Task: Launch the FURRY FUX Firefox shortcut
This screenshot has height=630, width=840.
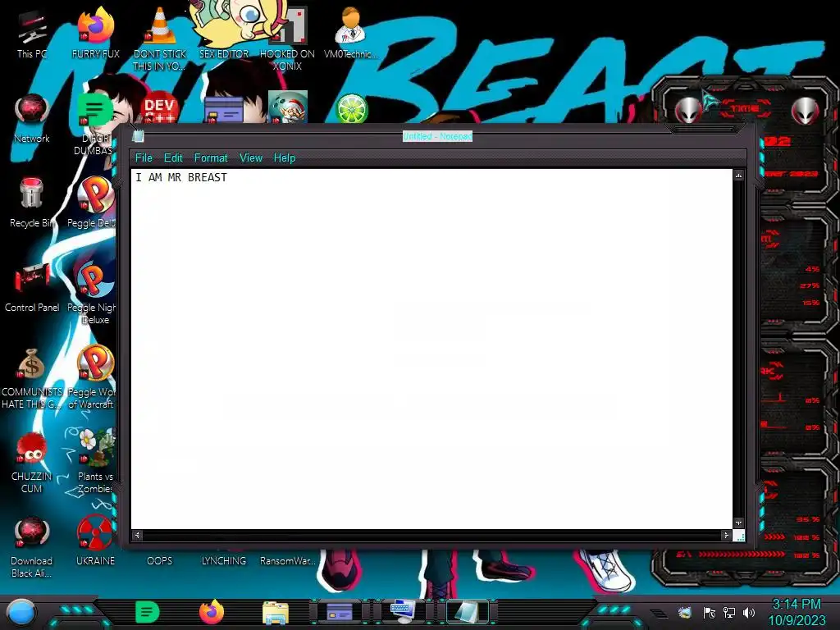Action: point(95,32)
